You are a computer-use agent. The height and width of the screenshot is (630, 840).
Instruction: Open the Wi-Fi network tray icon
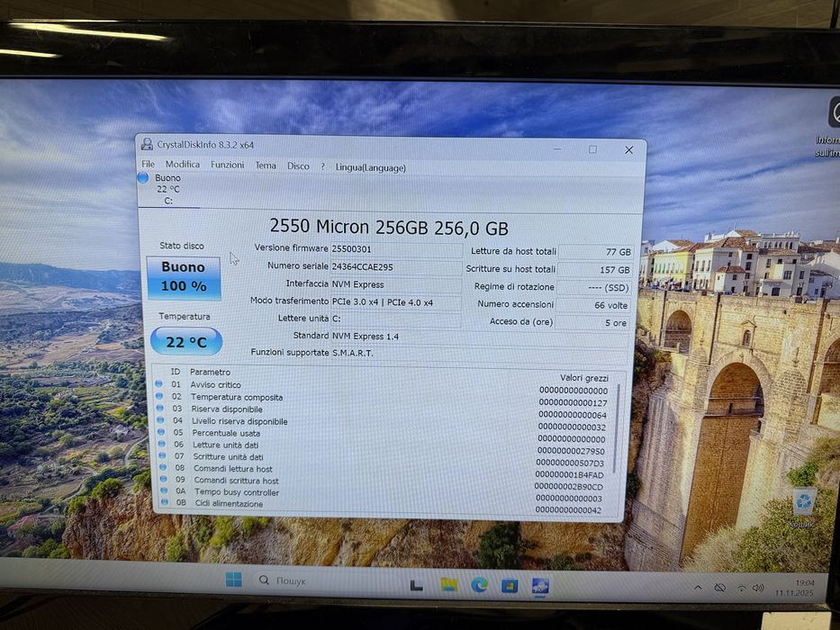[x=742, y=589]
